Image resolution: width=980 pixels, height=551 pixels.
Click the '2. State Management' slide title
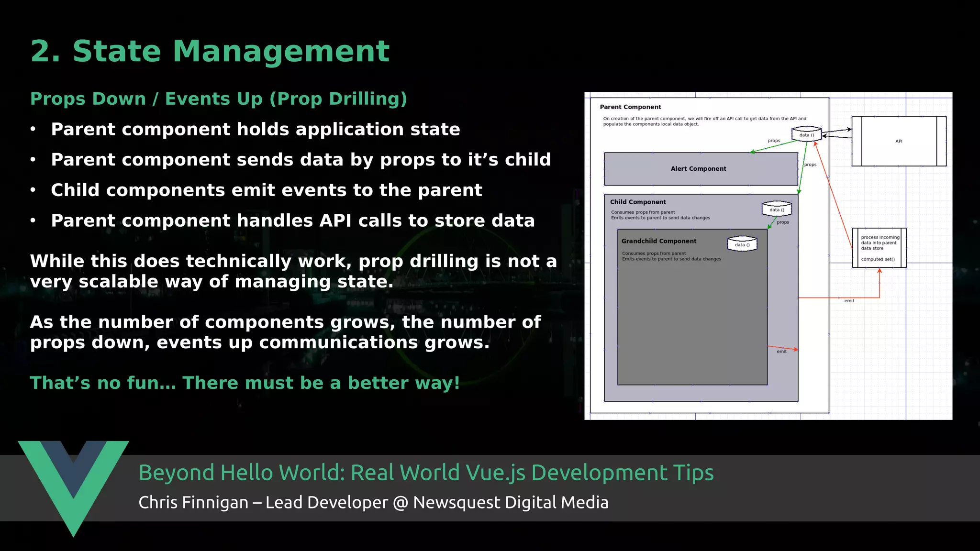(x=210, y=51)
